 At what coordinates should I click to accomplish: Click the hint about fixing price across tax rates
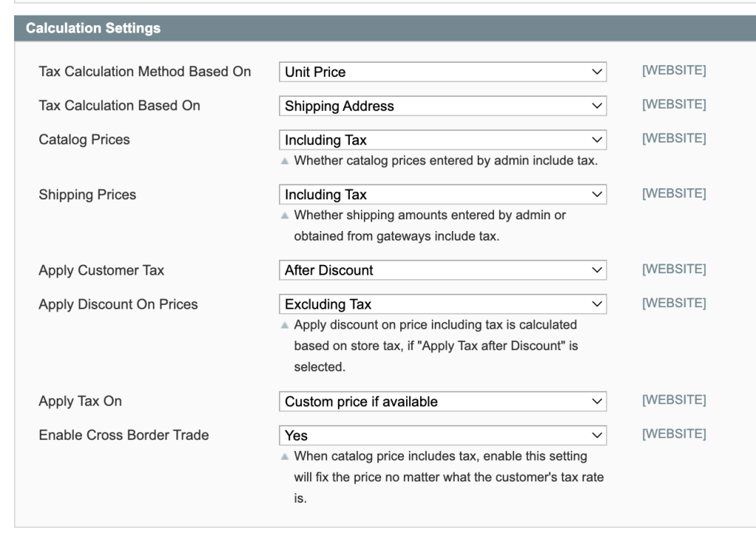point(449,477)
